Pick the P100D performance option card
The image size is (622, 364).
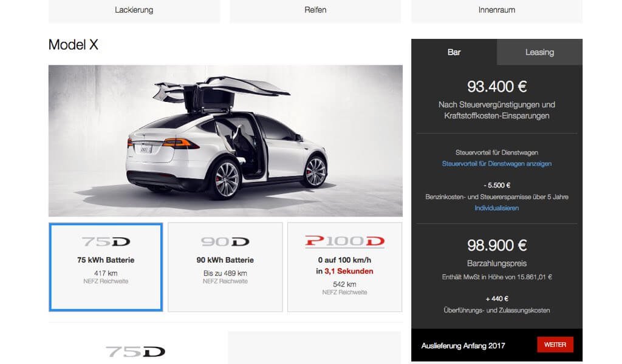point(344,267)
